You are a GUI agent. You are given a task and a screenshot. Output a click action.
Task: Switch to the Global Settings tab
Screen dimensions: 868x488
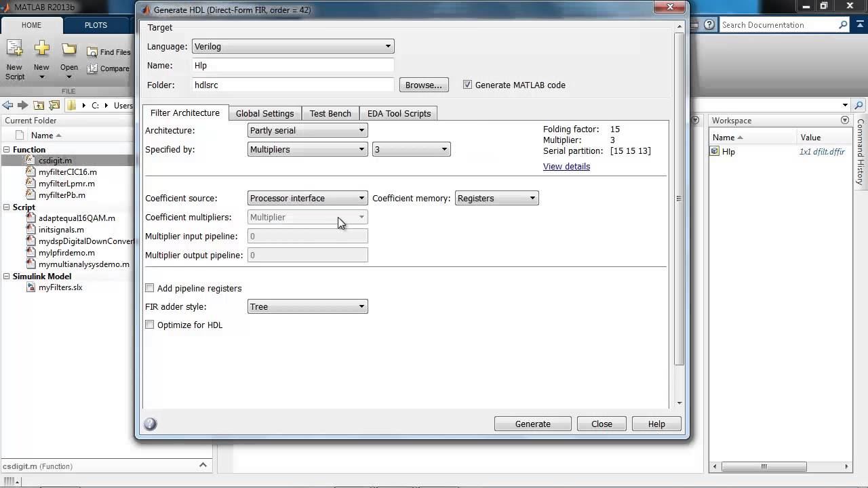[x=264, y=113]
